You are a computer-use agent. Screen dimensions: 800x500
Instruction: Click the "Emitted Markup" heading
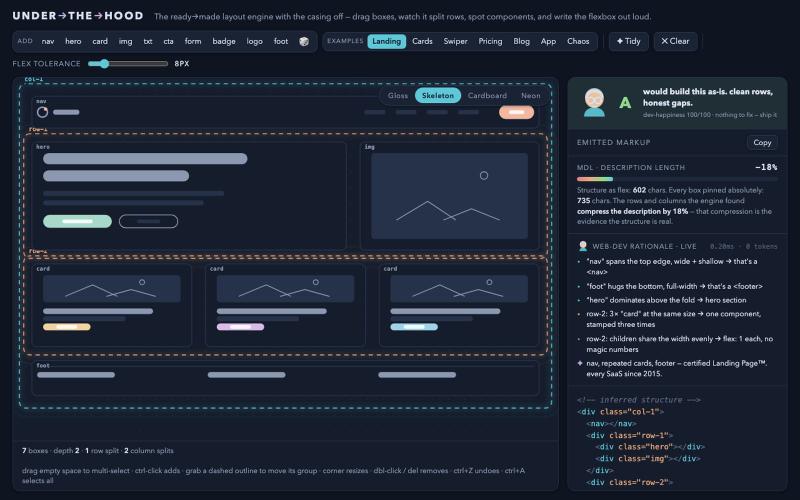613,143
